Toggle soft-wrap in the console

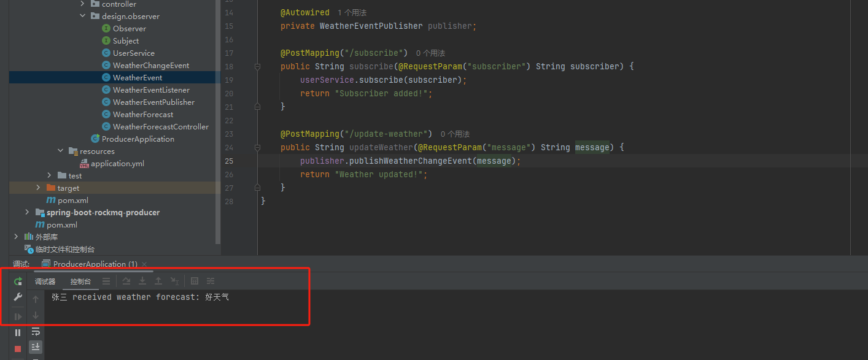pyautogui.click(x=36, y=332)
